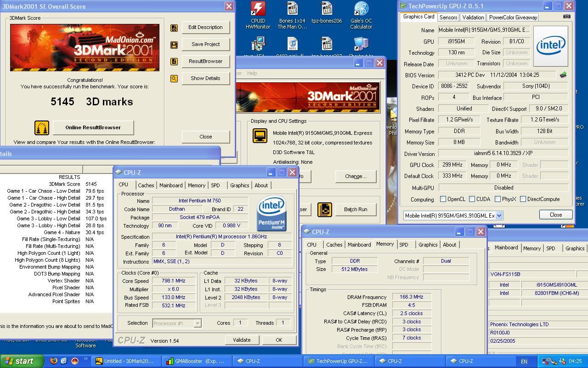Open Graphics tab in CPU-Z memory timings window
Viewport: 588px width, 368px height.
point(428,245)
